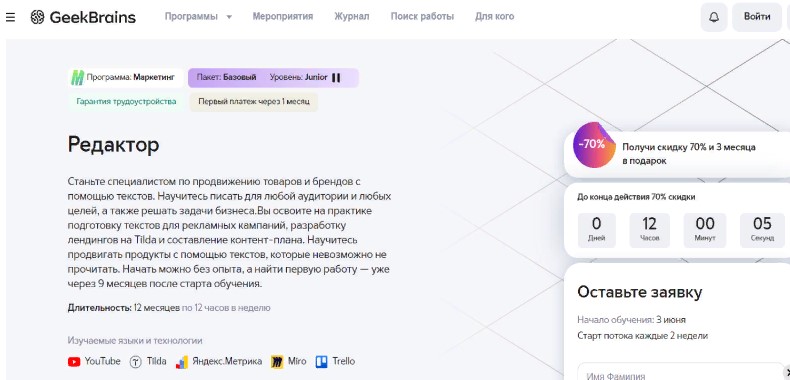Click the Начало обучения: 3 июня text
Screen dimensions: 790x380
click(x=631, y=320)
